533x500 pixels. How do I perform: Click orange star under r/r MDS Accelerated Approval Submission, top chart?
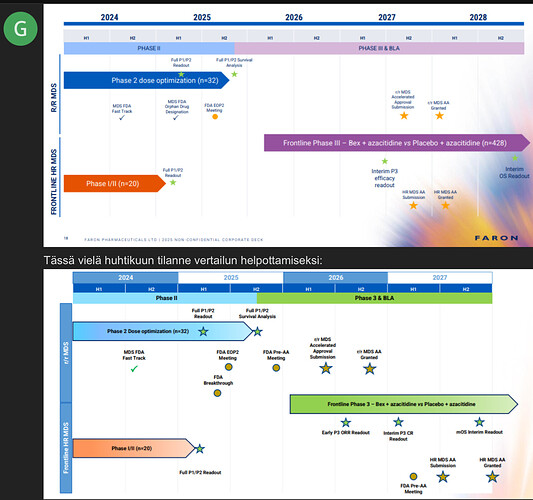404,116
